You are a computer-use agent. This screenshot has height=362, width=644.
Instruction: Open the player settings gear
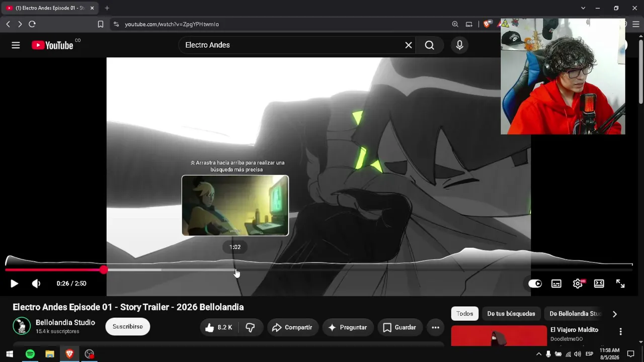coord(578,284)
